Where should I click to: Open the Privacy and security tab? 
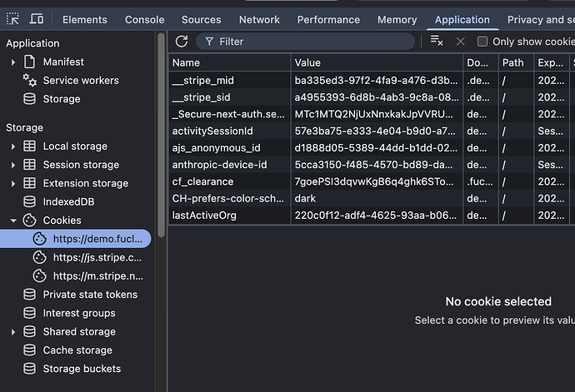pyautogui.click(x=541, y=19)
